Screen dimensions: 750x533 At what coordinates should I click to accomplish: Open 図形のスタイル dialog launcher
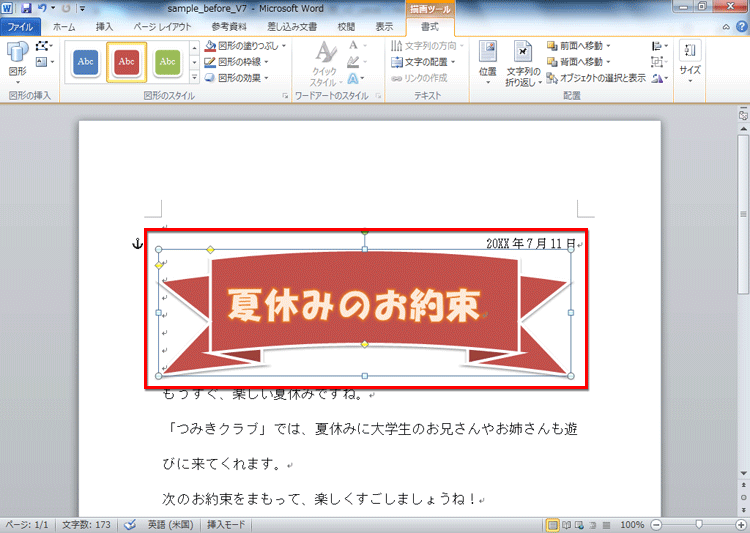(285, 96)
